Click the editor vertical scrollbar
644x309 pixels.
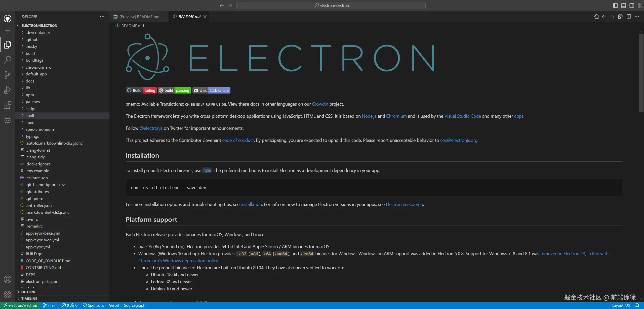click(x=641, y=73)
